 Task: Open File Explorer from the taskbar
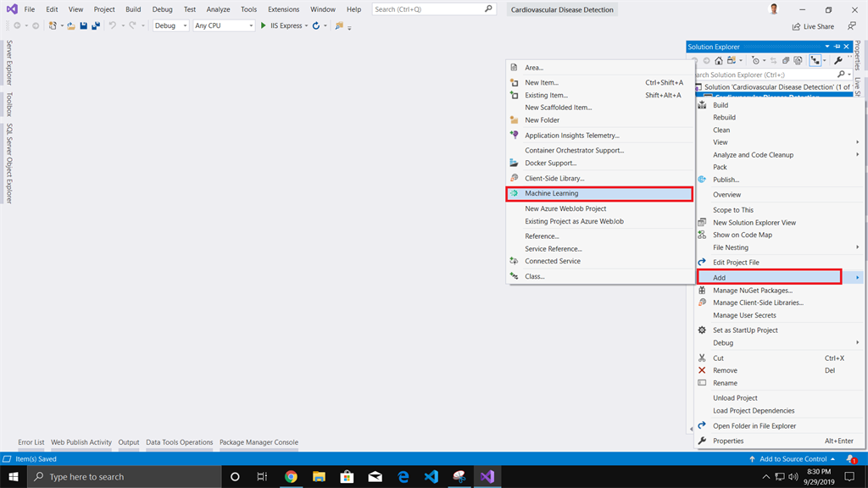coord(319,476)
